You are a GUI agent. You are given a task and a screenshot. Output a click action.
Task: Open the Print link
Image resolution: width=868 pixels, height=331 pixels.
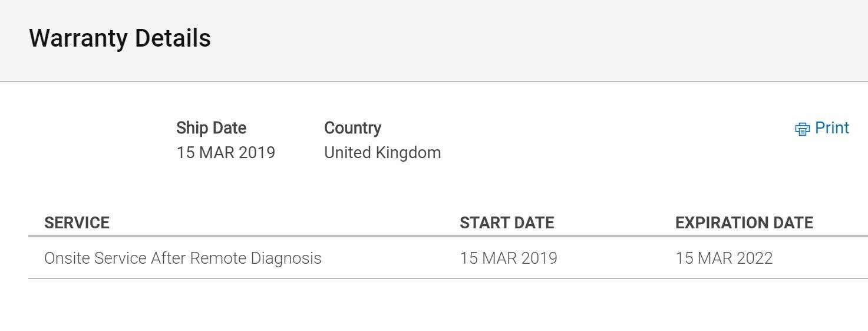(822, 128)
